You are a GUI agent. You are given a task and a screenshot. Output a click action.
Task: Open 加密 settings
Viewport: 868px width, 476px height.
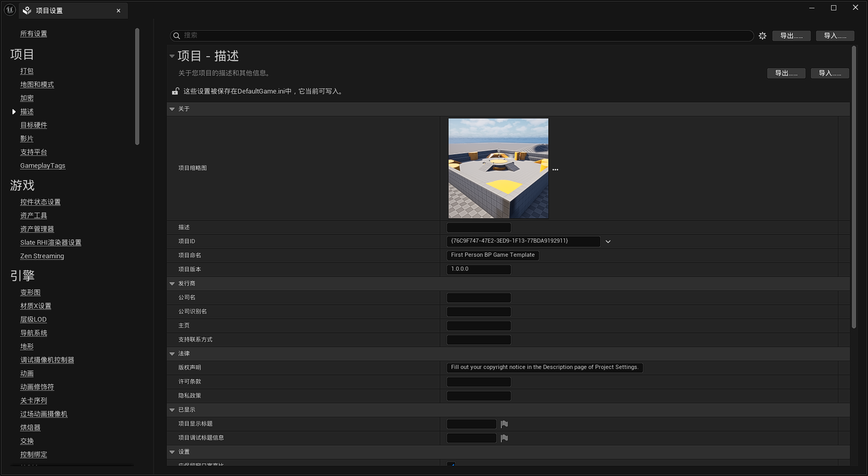(27, 98)
